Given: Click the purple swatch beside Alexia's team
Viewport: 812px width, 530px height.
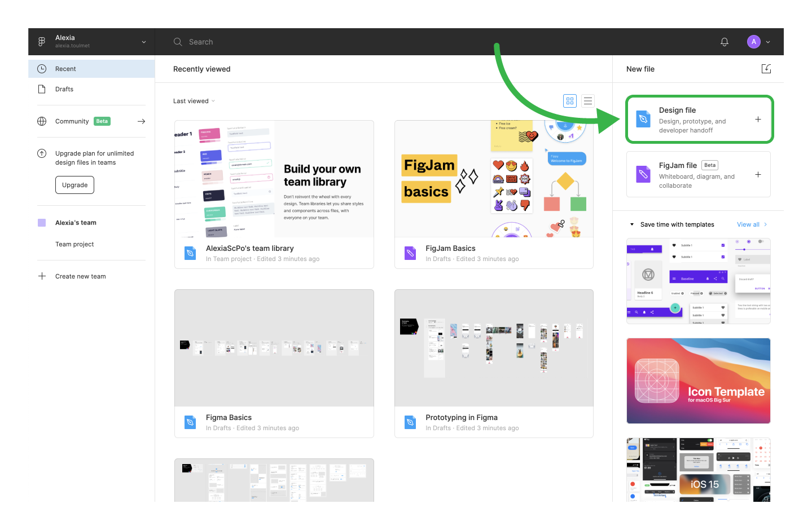Looking at the screenshot, I should pyautogui.click(x=41, y=222).
